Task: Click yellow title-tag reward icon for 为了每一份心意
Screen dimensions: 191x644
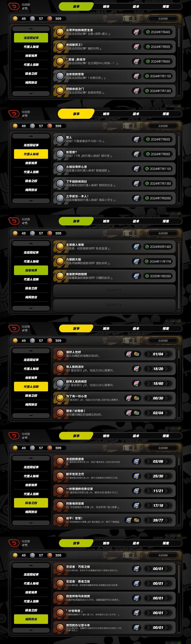Action: pos(136,398)
